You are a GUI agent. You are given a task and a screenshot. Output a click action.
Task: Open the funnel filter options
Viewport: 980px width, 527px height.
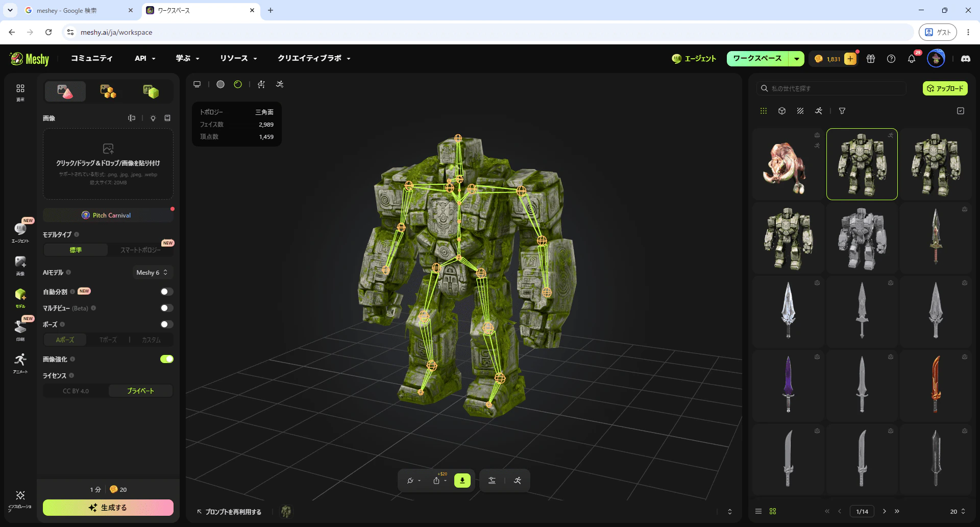click(x=842, y=111)
